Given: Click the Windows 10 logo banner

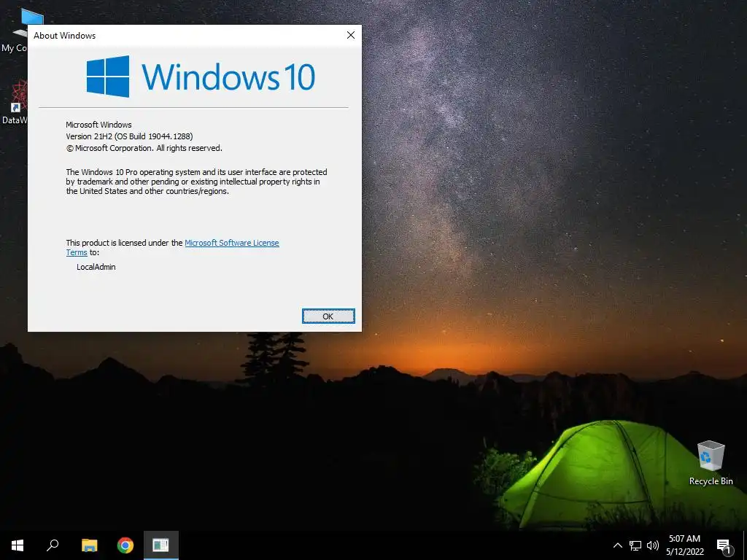Looking at the screenshot, I should point(201,77).
